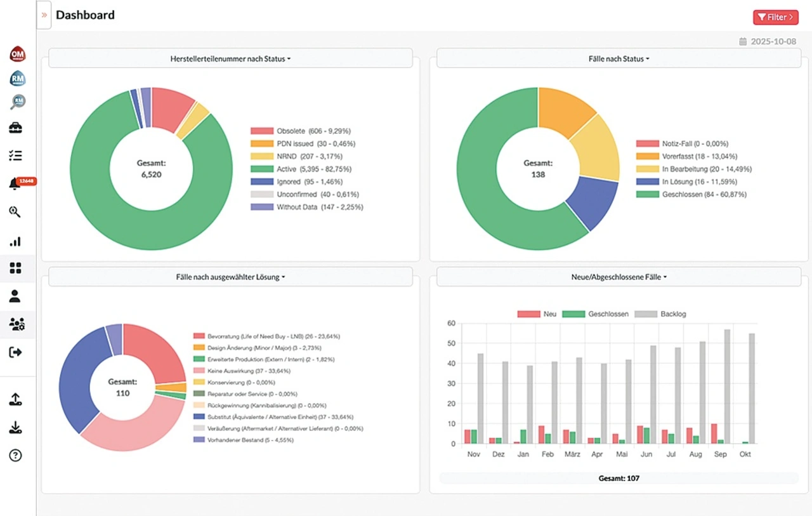Open notifications bell with 12648 badge
Screen dimensions: 812x516
pos(15,184)
